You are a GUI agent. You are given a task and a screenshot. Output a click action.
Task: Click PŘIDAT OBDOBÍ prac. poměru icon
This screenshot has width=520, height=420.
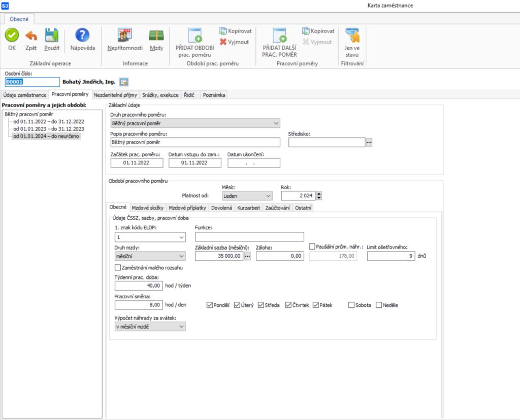[195, 36]
